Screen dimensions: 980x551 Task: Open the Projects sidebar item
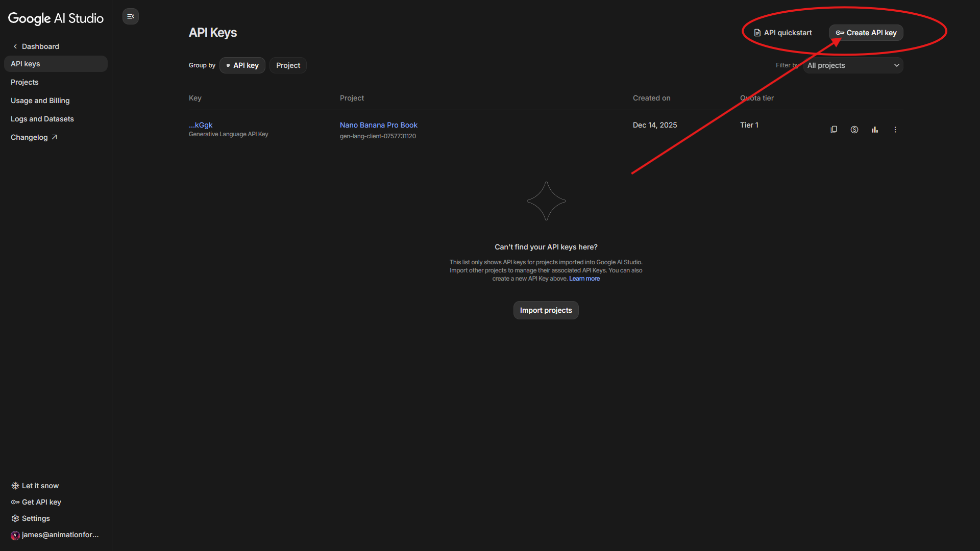[24, 82]
